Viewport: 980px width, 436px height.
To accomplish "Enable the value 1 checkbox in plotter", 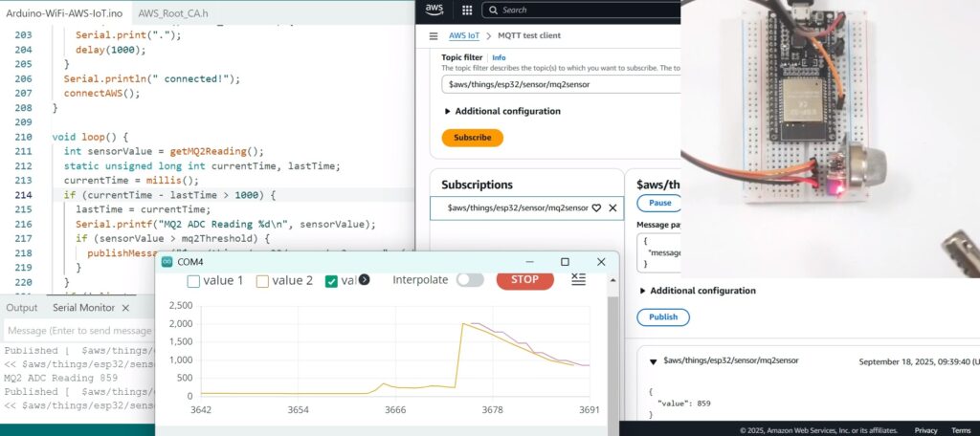I will coord(193,281).
